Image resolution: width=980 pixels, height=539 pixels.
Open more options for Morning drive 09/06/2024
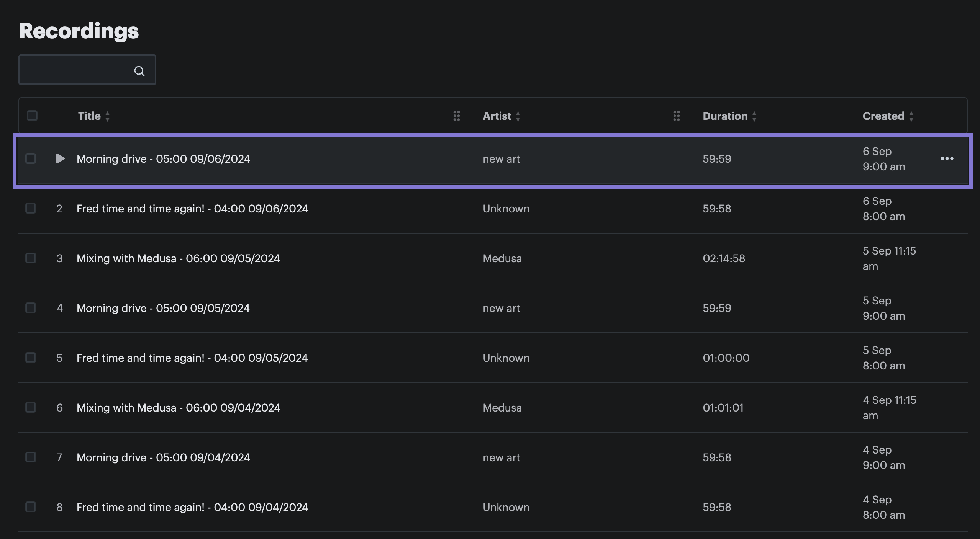click(x=947, y=158)
